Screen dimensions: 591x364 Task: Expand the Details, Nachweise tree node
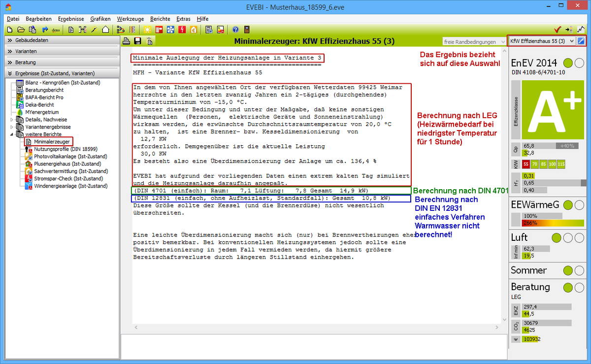12,120
